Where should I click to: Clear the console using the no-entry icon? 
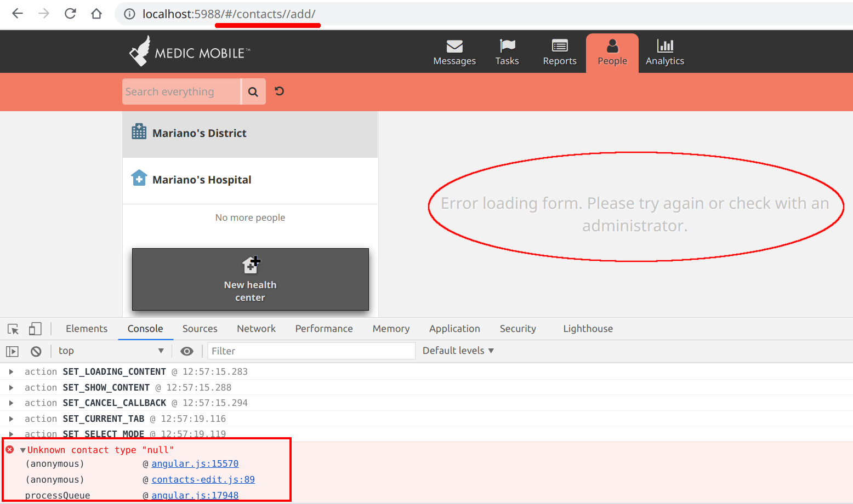(x=36, y=351)
